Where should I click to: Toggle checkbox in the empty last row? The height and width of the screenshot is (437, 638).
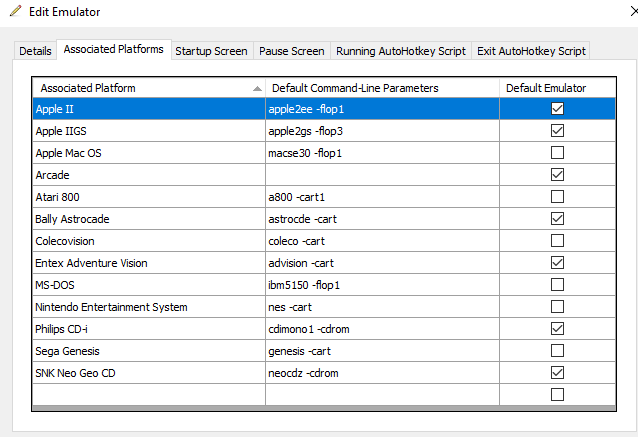(557, 394)
